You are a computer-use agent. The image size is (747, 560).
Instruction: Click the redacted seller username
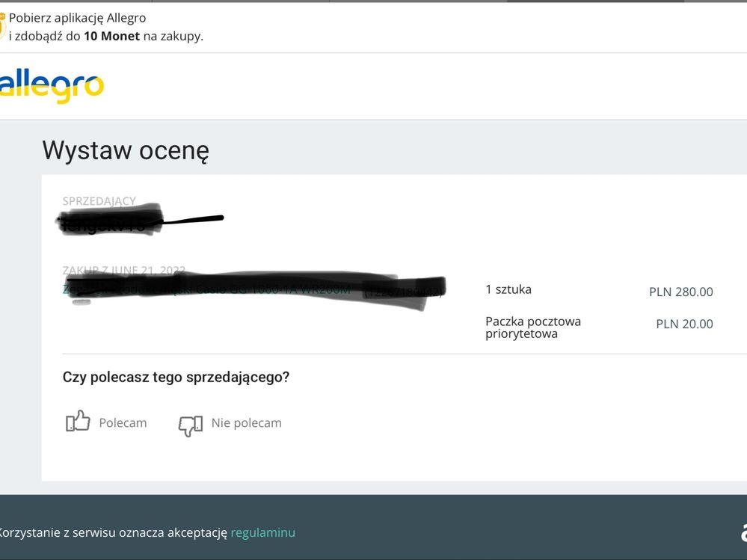tap(111, 222)
